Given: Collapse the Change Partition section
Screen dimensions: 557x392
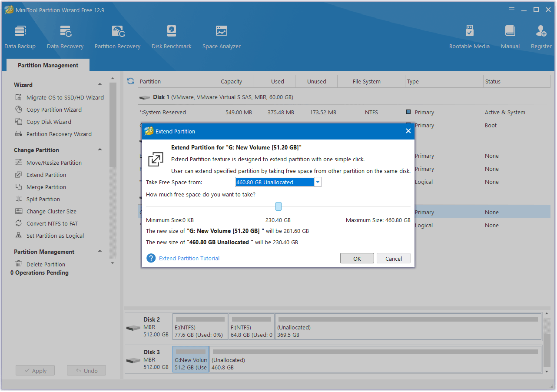Looking at the screenshot, I should pos(100,150).
